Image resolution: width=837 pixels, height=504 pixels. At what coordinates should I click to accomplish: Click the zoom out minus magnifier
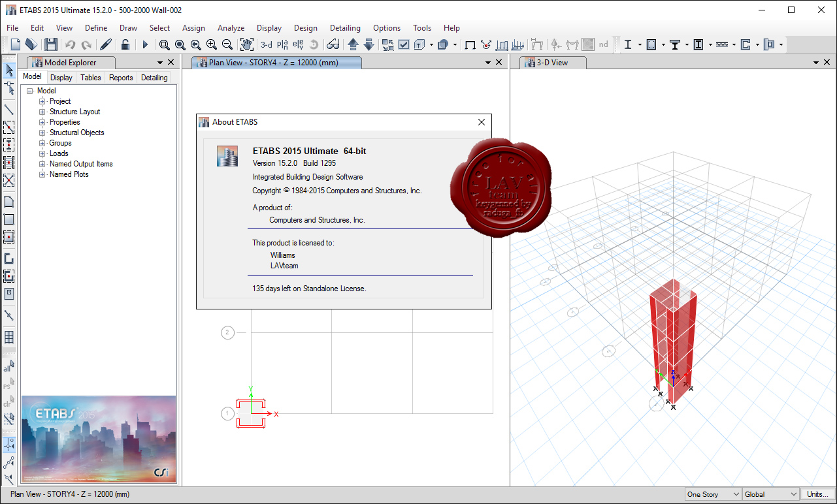pos(227,44)
